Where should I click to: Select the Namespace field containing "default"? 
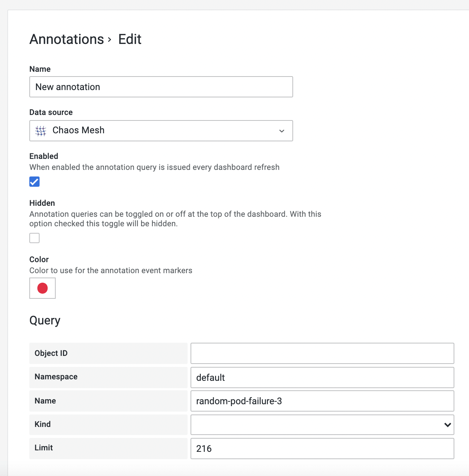(x=322, y=378)
